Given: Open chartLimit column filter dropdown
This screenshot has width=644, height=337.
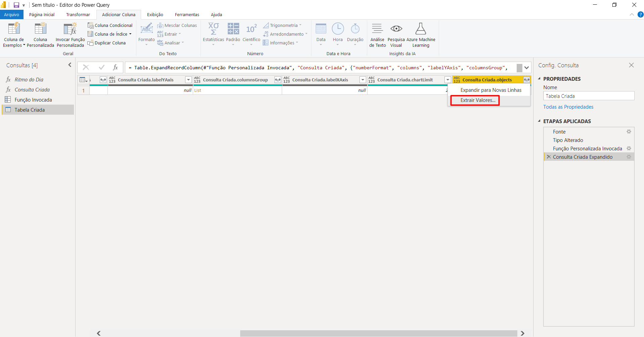Looking at the screenshot, I should coord(448,80).
